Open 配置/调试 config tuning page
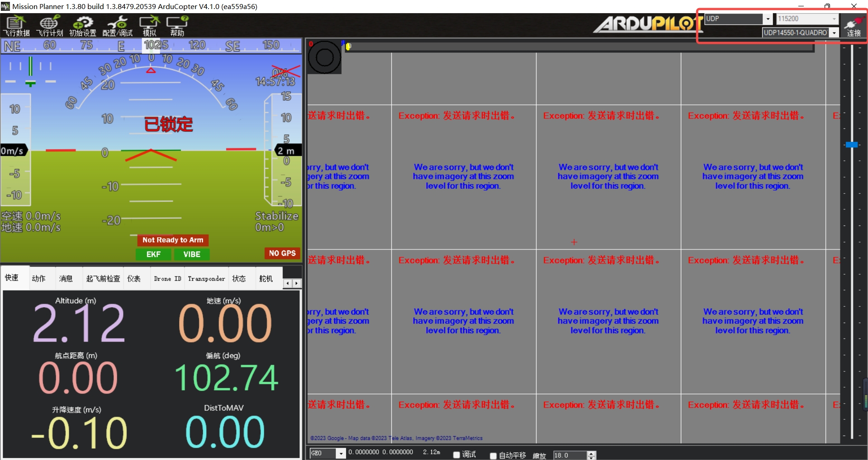Screen dimensions: 868x460 pos(117,26)
